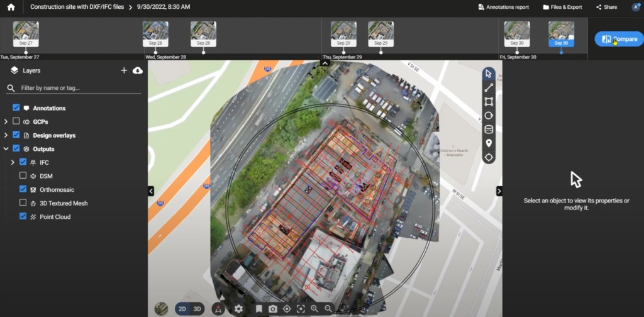
Task: Expand the Design overlays group
Action: pyautogui.click(x=6, y=135)
